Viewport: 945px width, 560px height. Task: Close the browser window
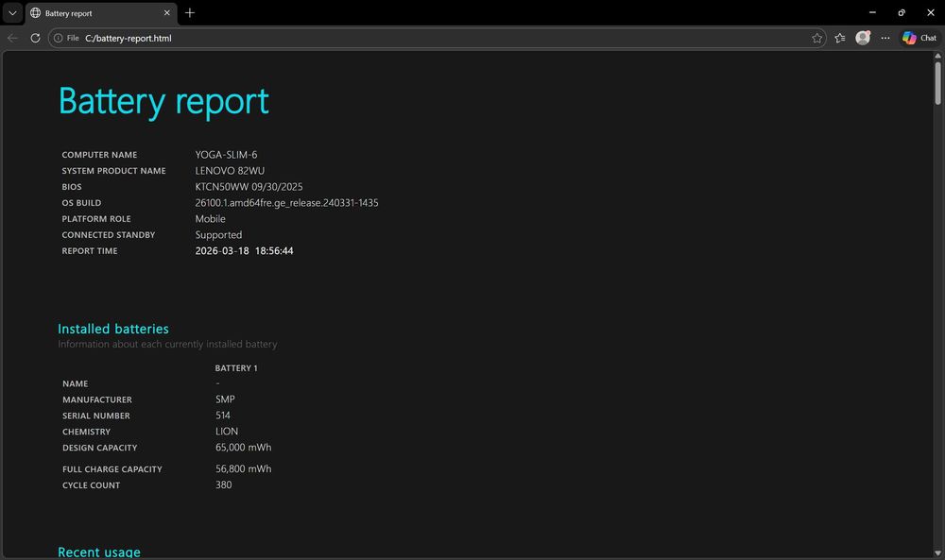pos(931,12)
